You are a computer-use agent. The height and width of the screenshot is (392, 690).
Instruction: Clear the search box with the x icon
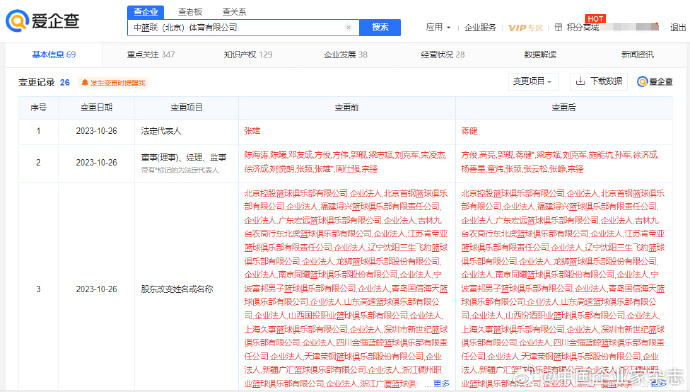[349, 27]
